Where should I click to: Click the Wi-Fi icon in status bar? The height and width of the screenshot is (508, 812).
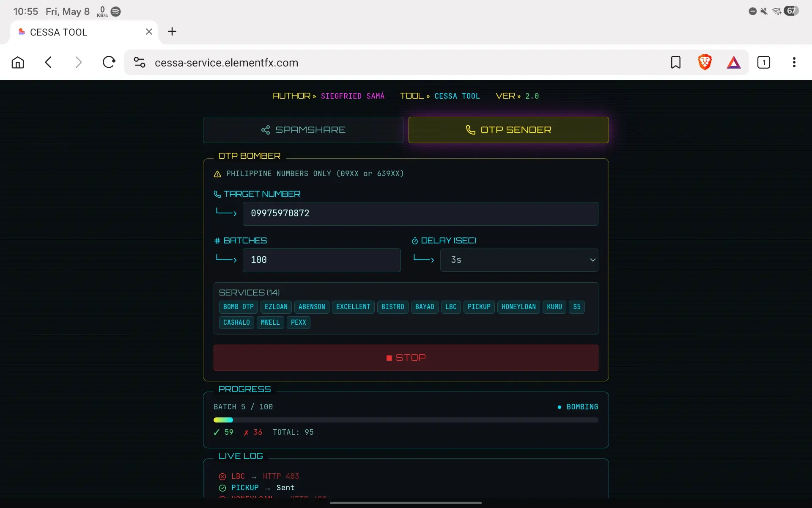[x=776, y=11]
